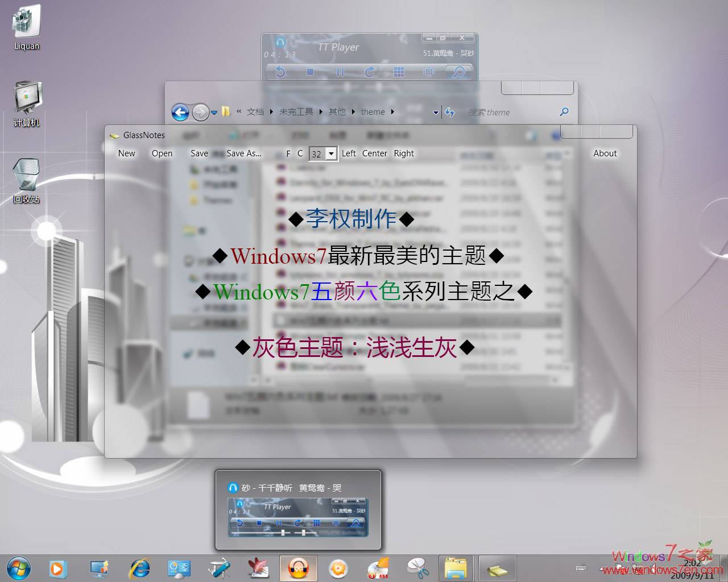Click the magnifier search icon in TT Player
The height and width of the screenshot is (582, 728).
coord(458,72)
